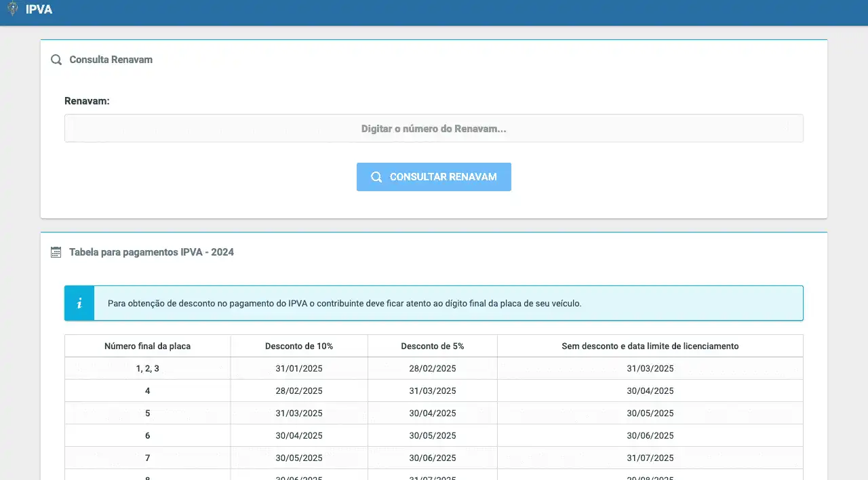Click the plate number 7 row cell

point(147,458)
